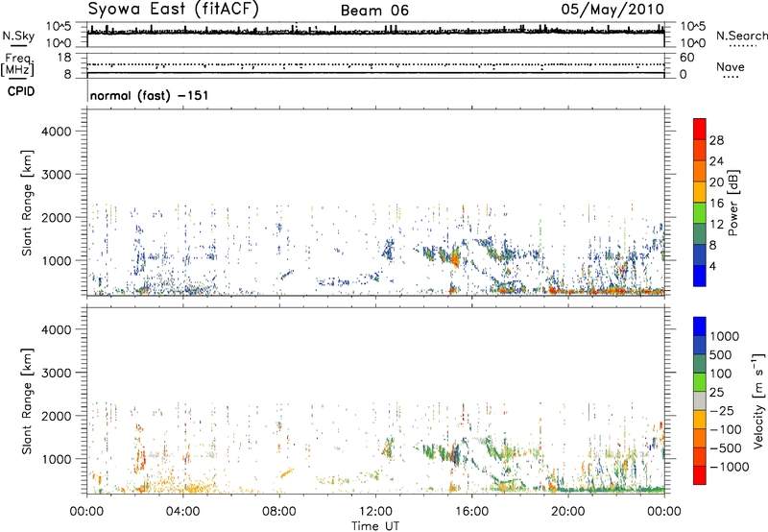Pick the bright blue bottom Power colorbar segment

(x=700, y=276)
